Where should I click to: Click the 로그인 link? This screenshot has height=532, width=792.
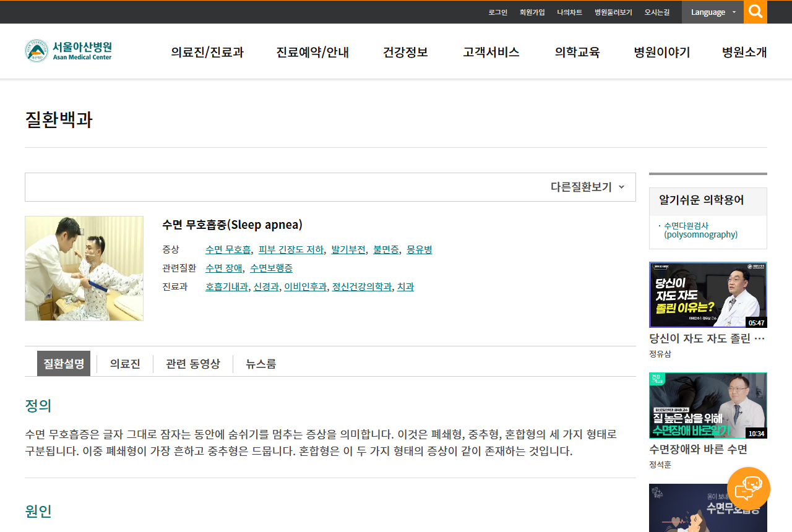(497, 12)
